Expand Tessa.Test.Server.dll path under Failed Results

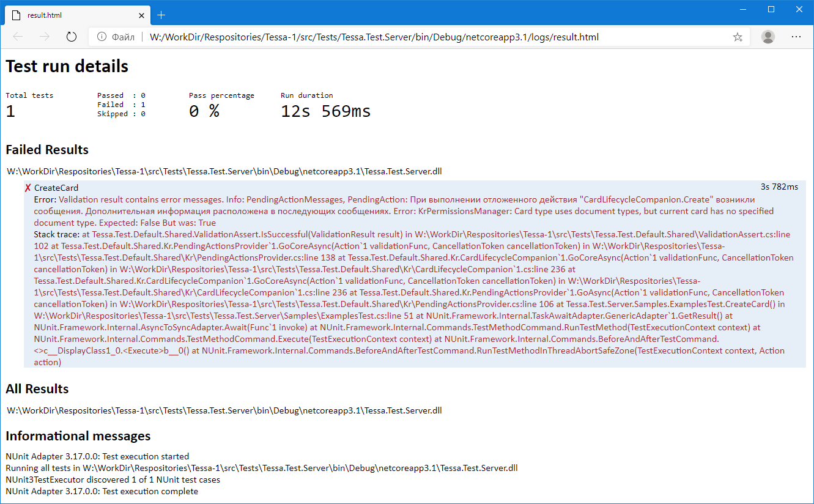point(224,171)
